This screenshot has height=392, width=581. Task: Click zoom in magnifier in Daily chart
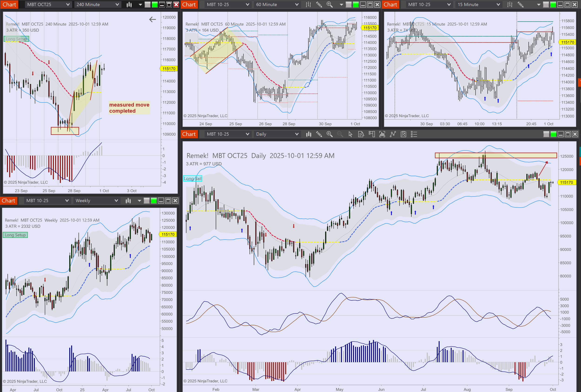coord(329,134)
